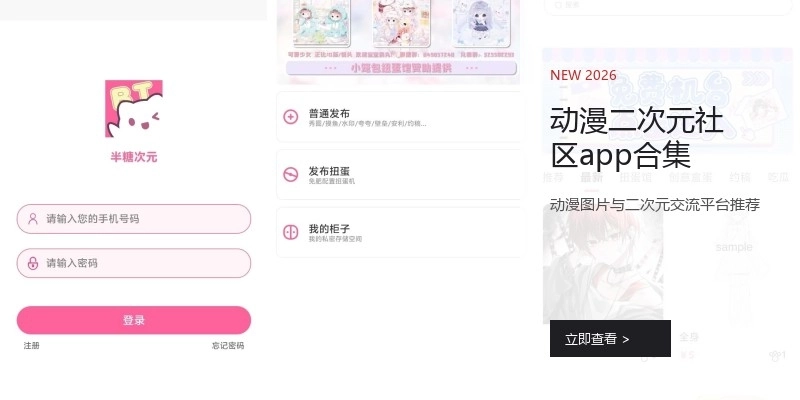The height and width of the screenshot is (400, 800).
Task: Tap the pink 登录 login button
Action: coord(134,320)
